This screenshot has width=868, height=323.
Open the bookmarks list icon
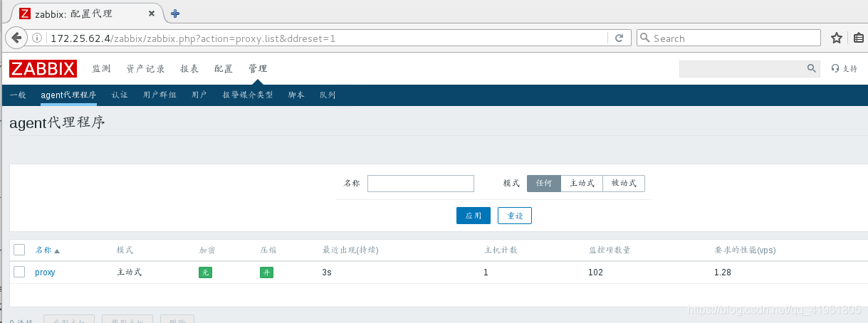click(x=859, y=38)
